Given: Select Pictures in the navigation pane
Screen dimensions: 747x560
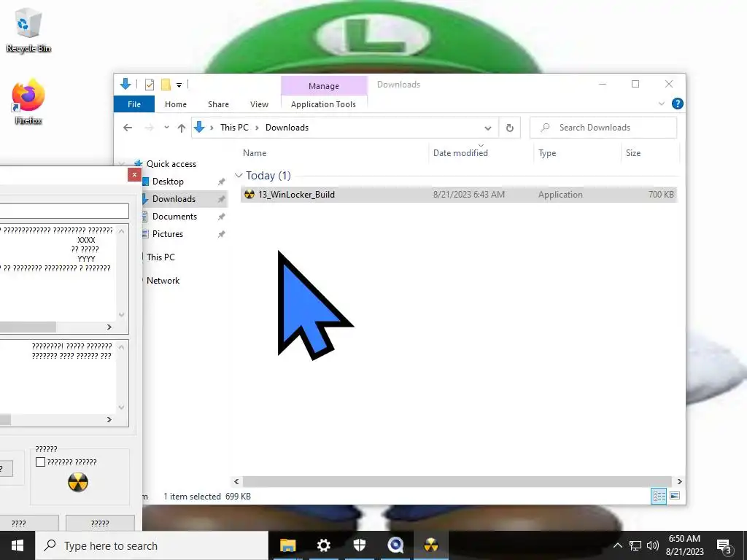Looking at the screenshot, I should (x=168, y=234).
